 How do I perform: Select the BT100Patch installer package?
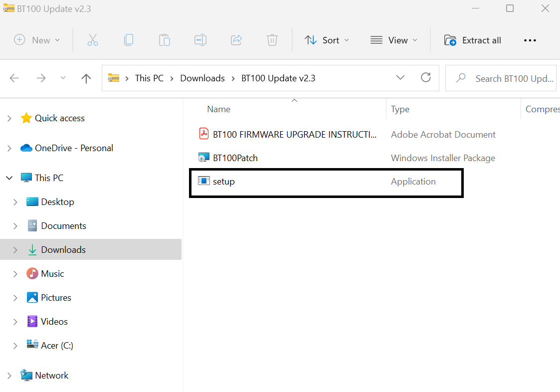[235, 158]
